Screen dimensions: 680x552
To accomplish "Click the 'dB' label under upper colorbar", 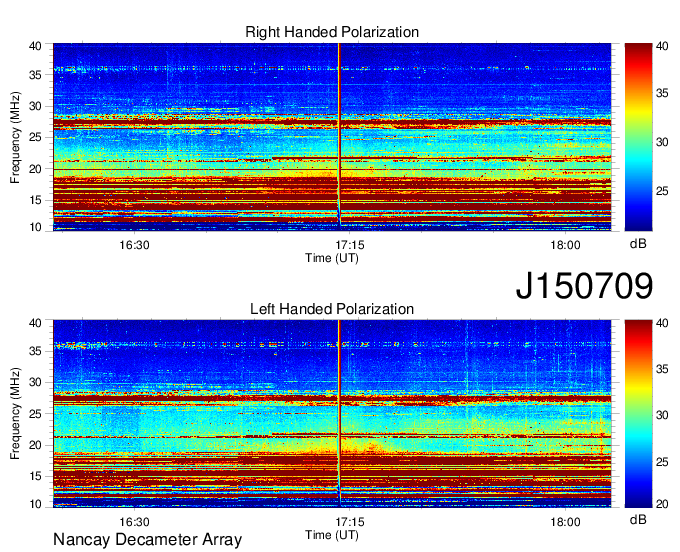I will [x=638, y=244].
